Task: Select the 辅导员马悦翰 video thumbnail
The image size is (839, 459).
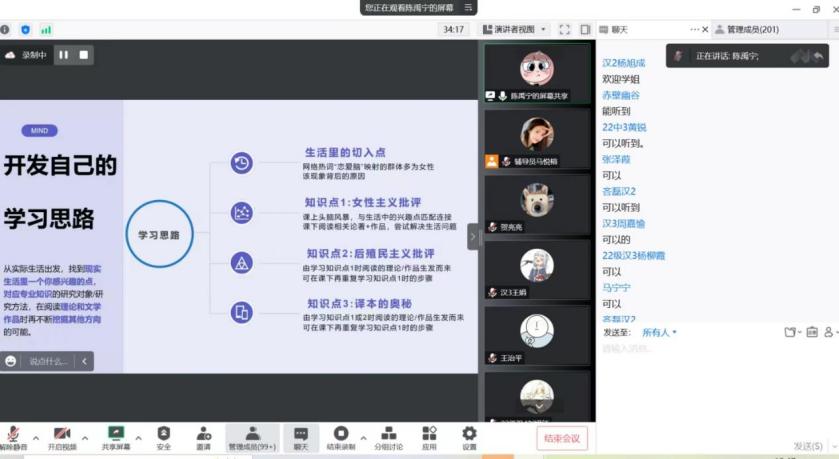Action: click(x=537, y=139)
